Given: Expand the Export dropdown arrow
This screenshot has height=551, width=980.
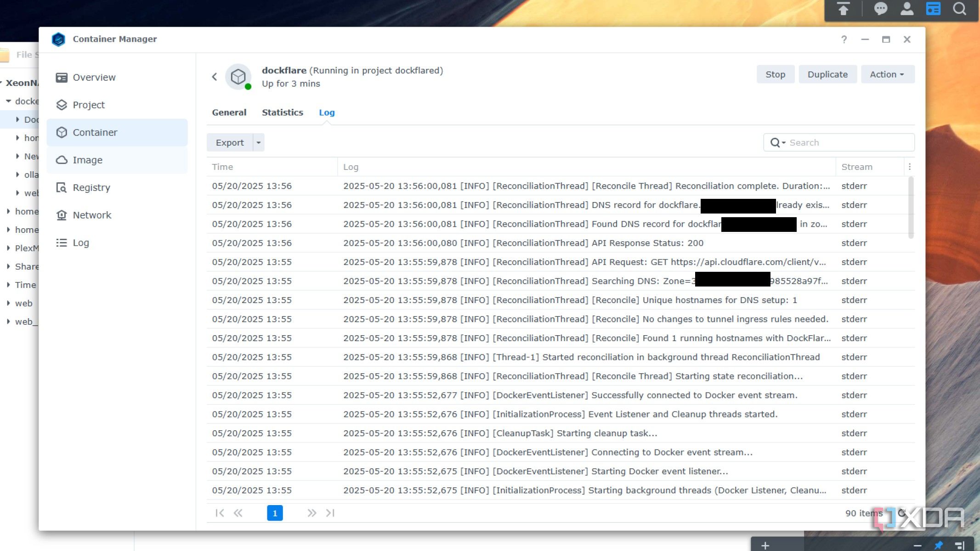Looking at the screenshot, I should (259, 143).
